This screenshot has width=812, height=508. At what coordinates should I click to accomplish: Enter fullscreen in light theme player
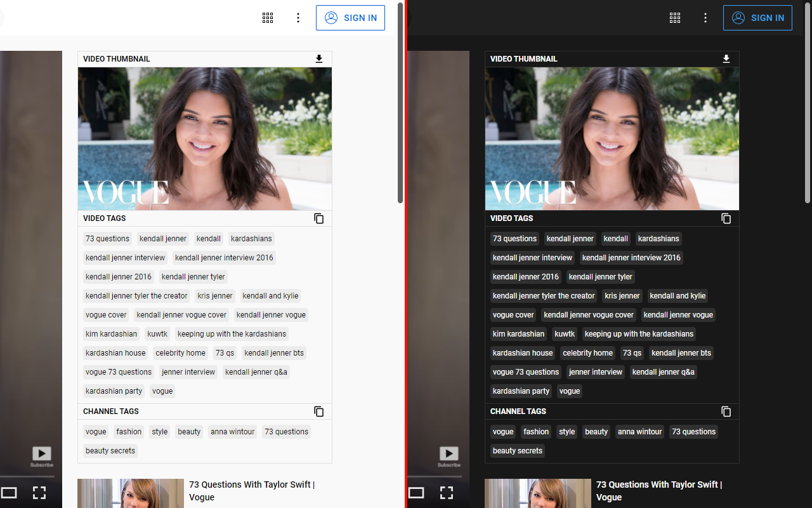point(39,493)
